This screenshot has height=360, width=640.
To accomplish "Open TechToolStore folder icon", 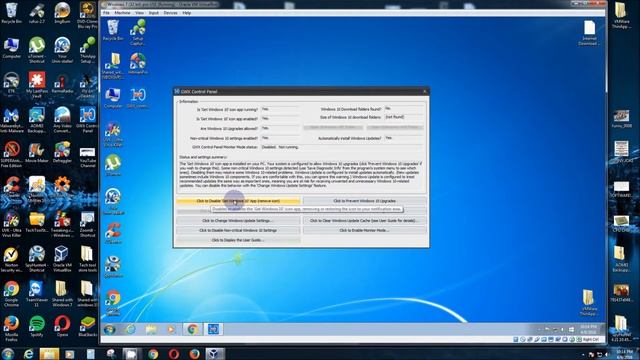I will pos(37,222).
